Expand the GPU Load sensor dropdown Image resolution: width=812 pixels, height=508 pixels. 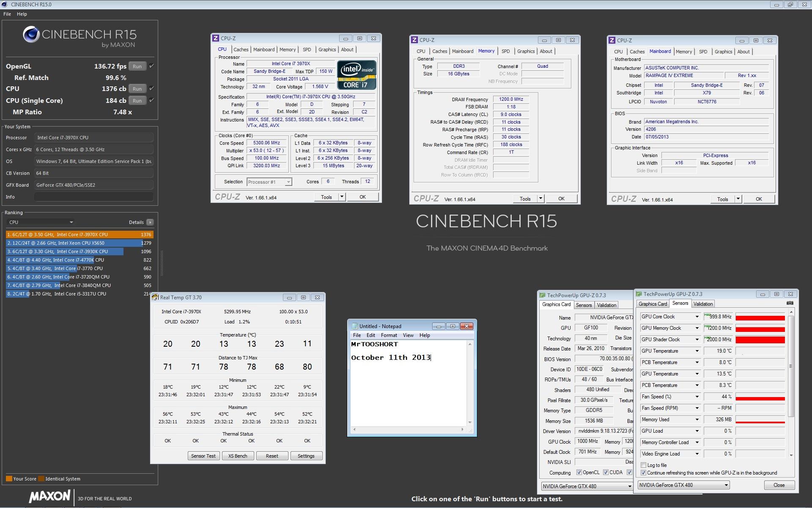click(697, 431)
